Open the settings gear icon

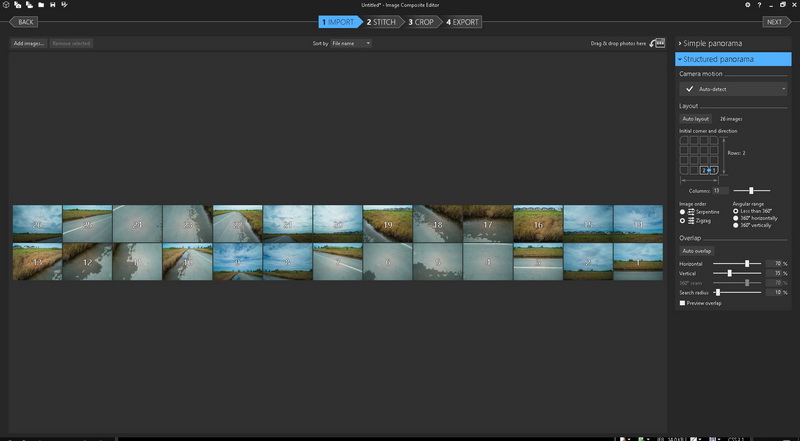click(x=747, y=5)
